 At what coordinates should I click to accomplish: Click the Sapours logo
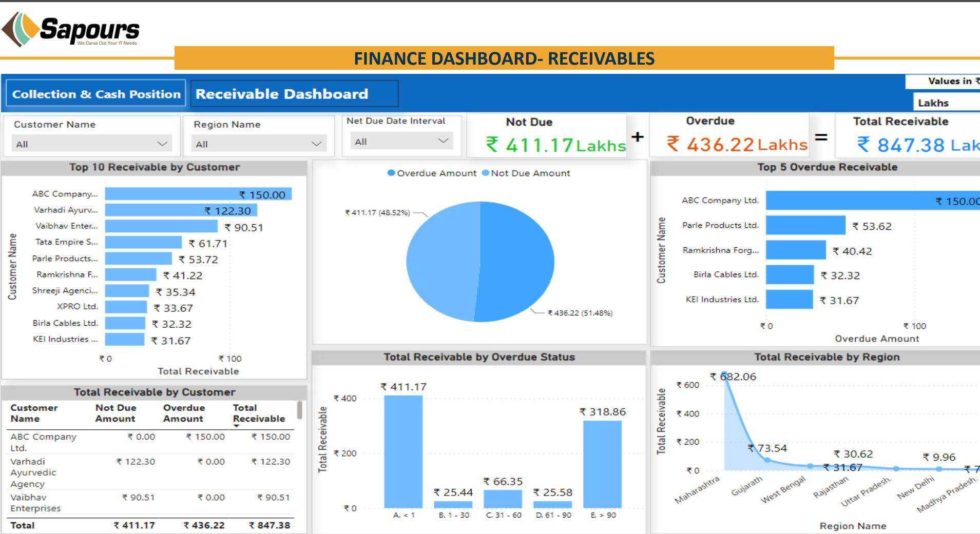click(x=71, y=29)
